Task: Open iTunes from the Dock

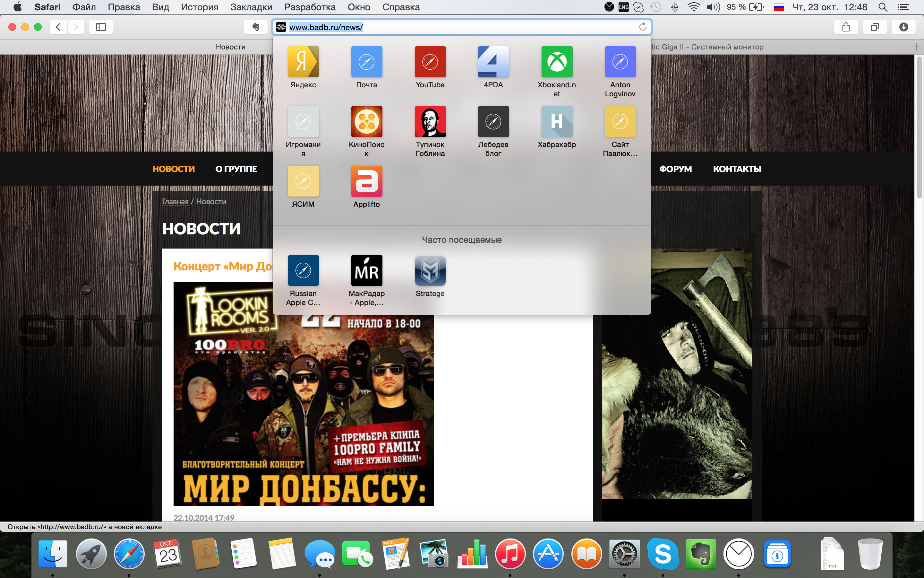Action: click(510, 554)
